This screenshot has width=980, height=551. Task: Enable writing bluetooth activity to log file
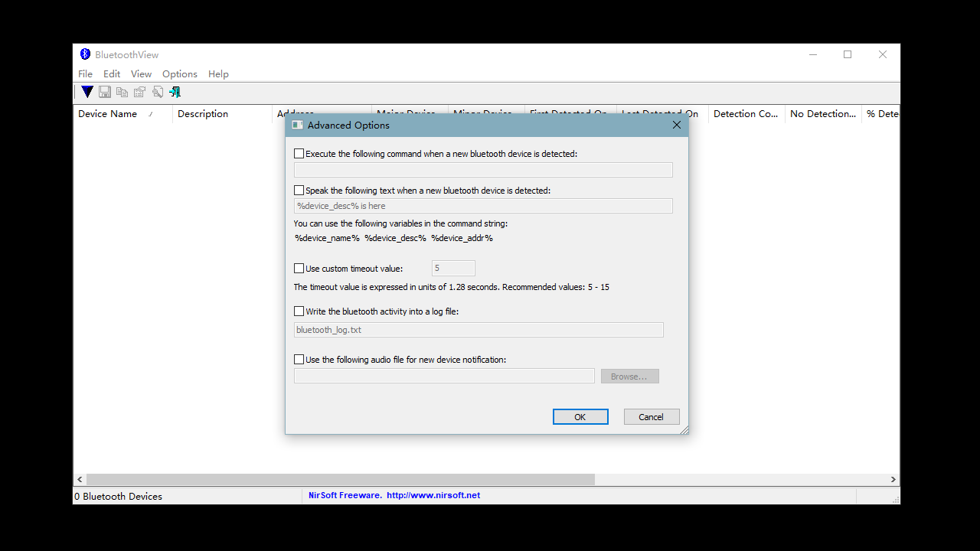tap(299, 311)
